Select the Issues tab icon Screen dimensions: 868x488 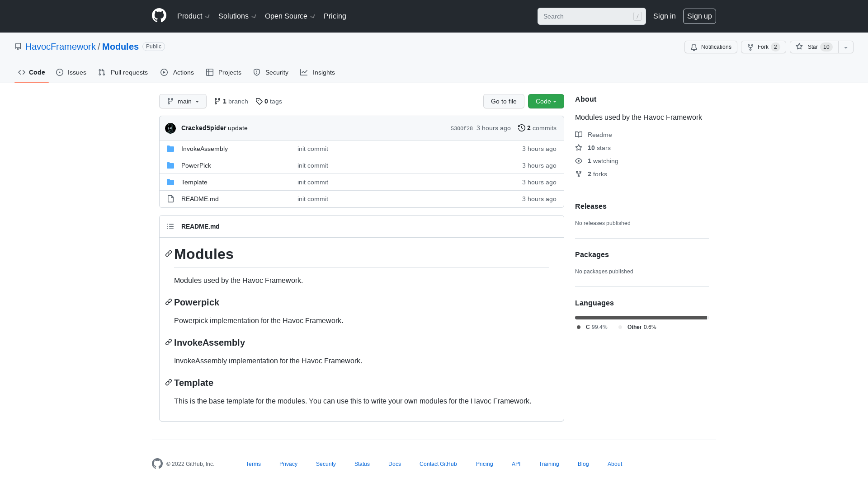[59, 72]
